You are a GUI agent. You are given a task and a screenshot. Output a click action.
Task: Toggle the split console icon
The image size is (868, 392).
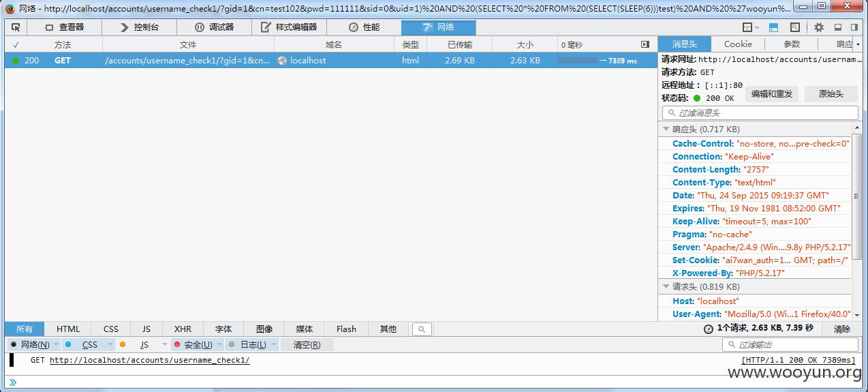coord(773,27)
